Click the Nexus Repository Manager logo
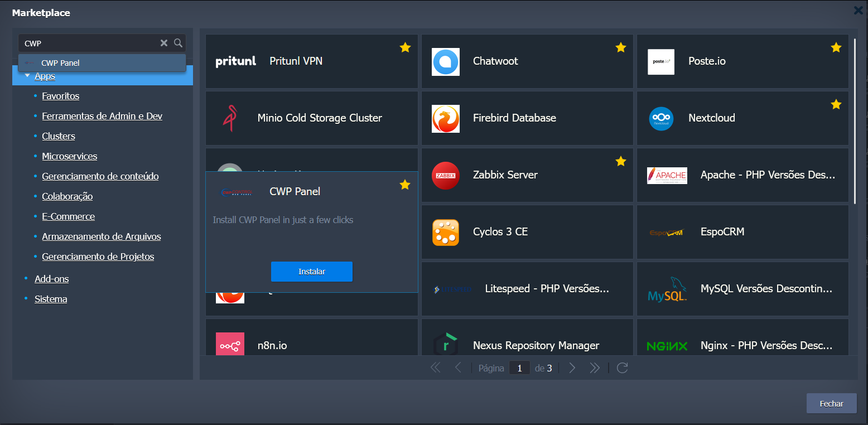The height and width of the screenshot is (425, 868). 446,344
